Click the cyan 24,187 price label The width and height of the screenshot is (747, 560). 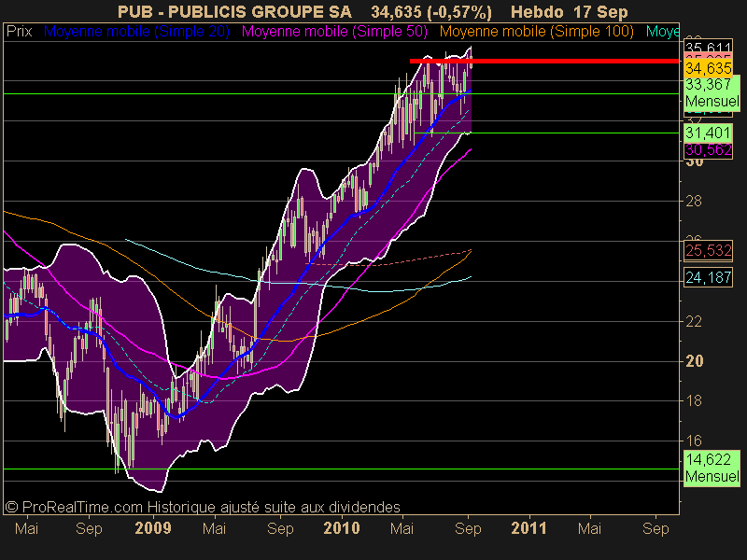click(x=708, y=277)
